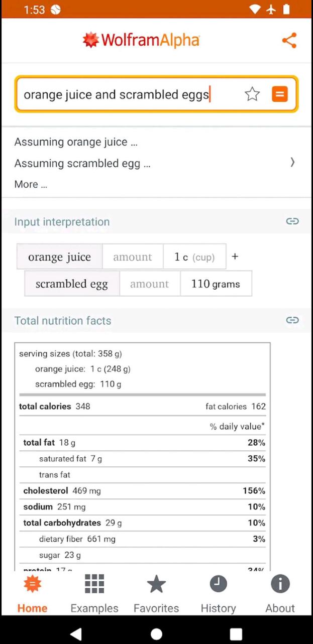Select the Home spikey icon
The height and width of the screenshot is (644, 313).
32,583
